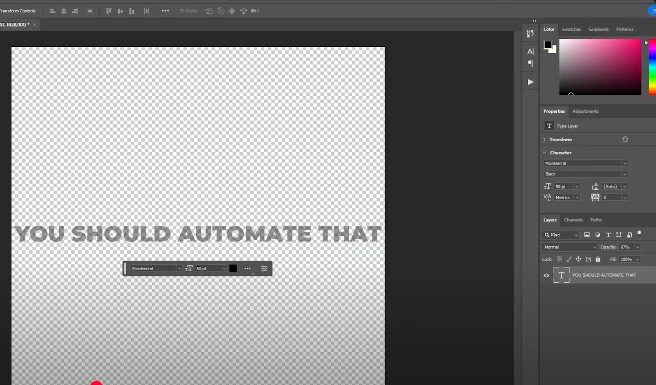Screen dimensions: 656x385
Task: Select the 3D roll object icon
Action: [220, 11]
